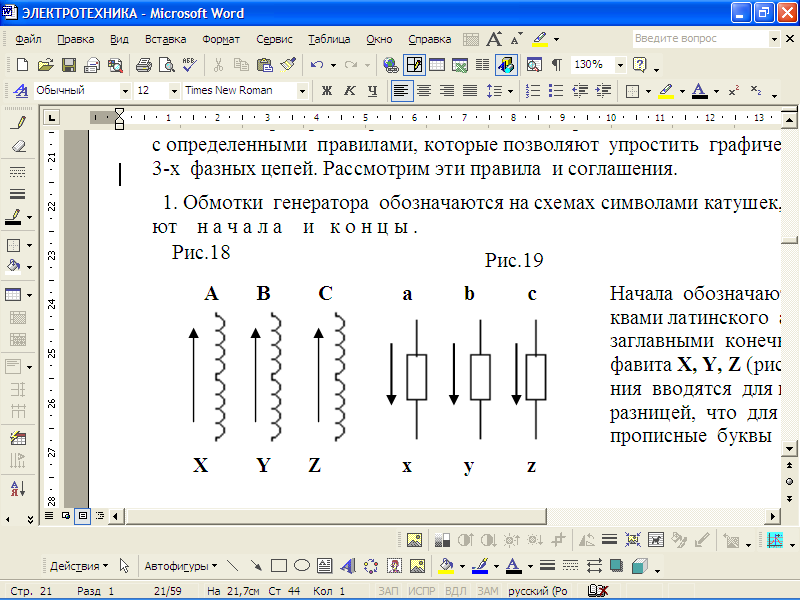Toggle bold formatting (Ж)
Screen dimensions: 800x600
pyautogui.click(x=327, y=91)
